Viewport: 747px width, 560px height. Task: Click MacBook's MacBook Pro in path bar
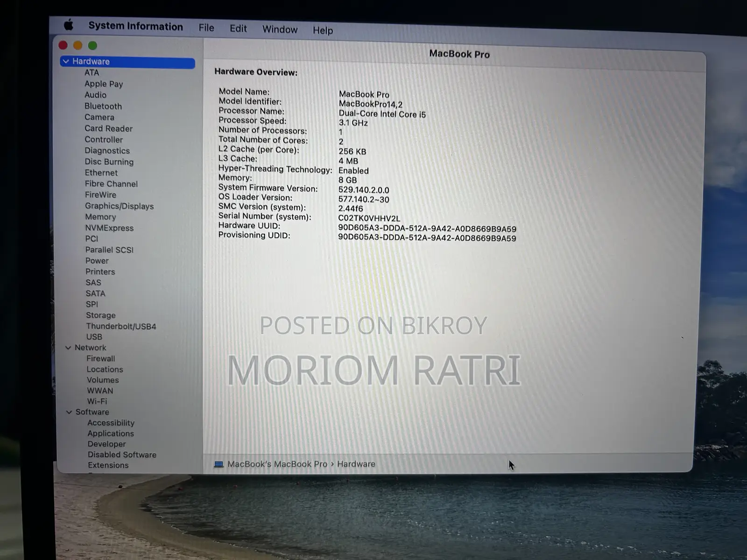tap(277, 464)
